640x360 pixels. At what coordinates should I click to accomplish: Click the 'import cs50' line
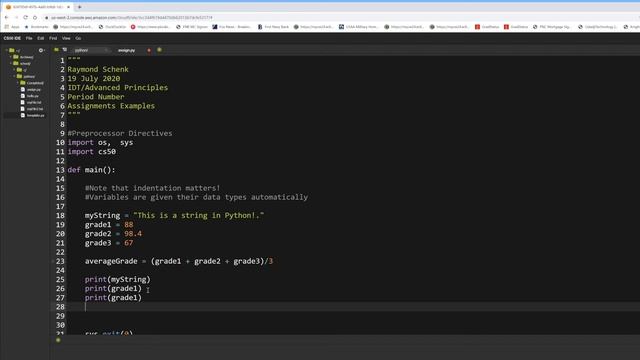tap(92, 151)
